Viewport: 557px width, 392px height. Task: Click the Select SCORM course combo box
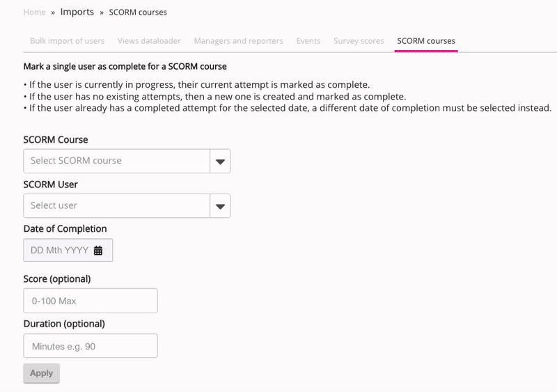coord(116,161)
